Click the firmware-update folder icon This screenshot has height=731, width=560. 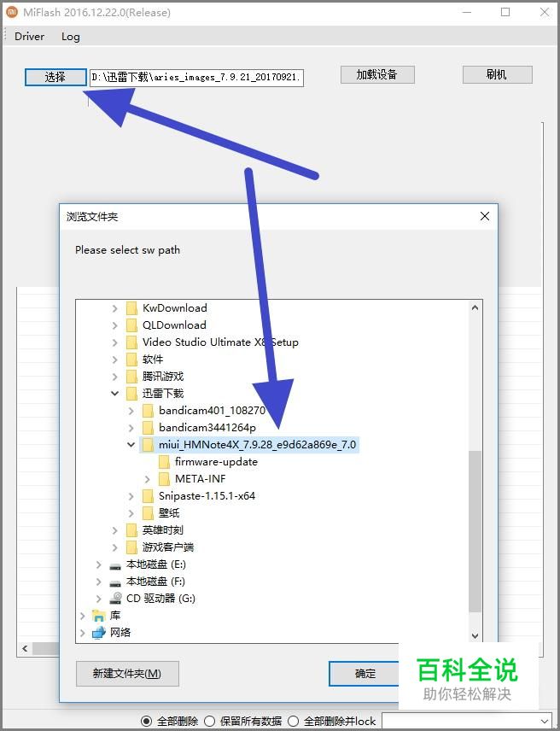coord(165,462)
